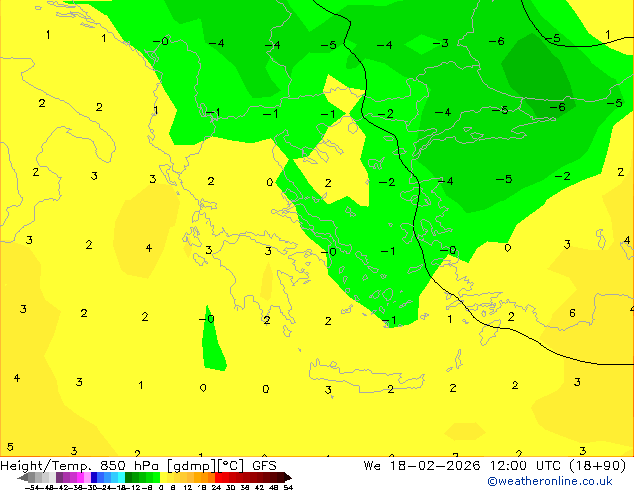Screen dimensions: 634x490
Task: Click the date "18-02-2026"
Action: [x=435, y=466]
